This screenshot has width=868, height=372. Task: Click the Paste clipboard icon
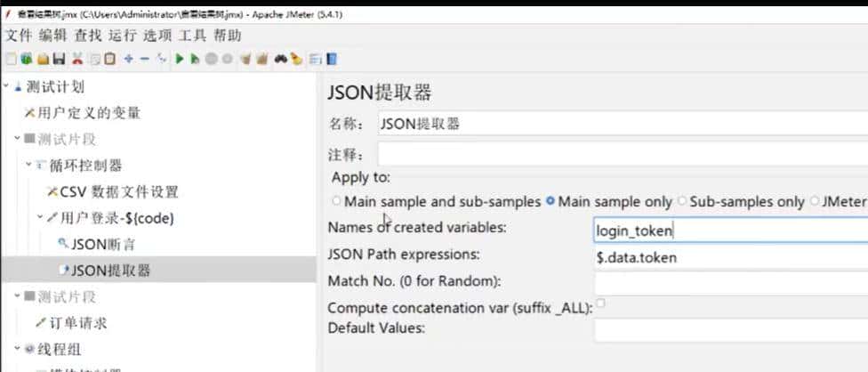(109, 60)
